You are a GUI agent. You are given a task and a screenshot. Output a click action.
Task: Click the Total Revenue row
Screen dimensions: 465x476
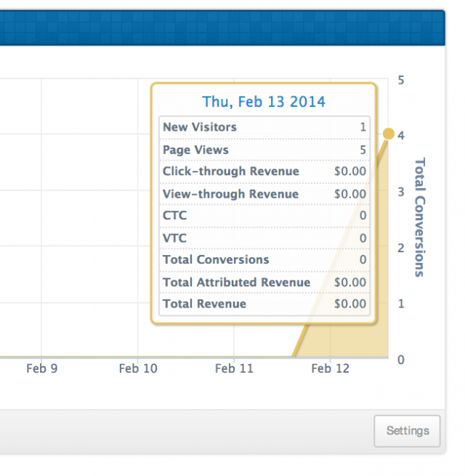[x=264, y=304]
